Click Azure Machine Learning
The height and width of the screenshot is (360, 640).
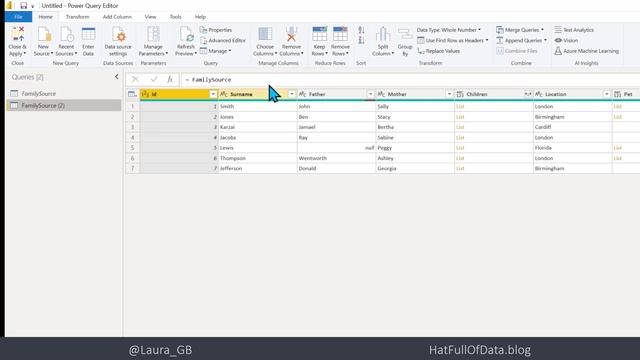coord(587,51)
